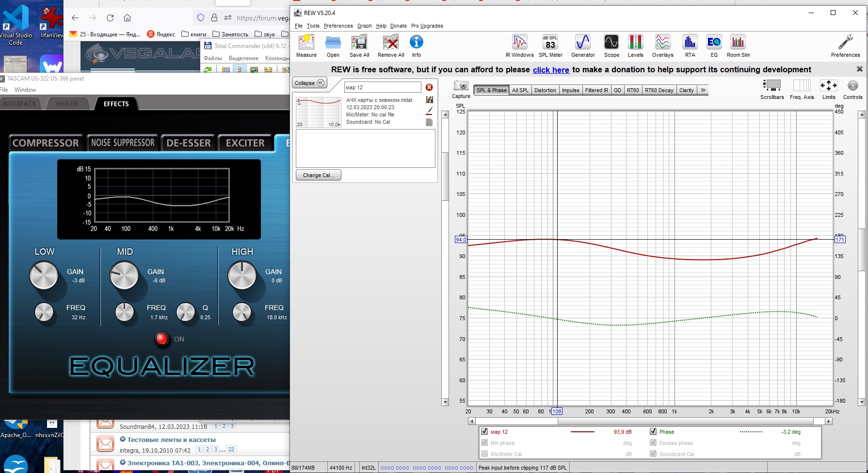Toggle the Min phase checkbox
This screenshot has height=473, width=868.
click(484, 442)
